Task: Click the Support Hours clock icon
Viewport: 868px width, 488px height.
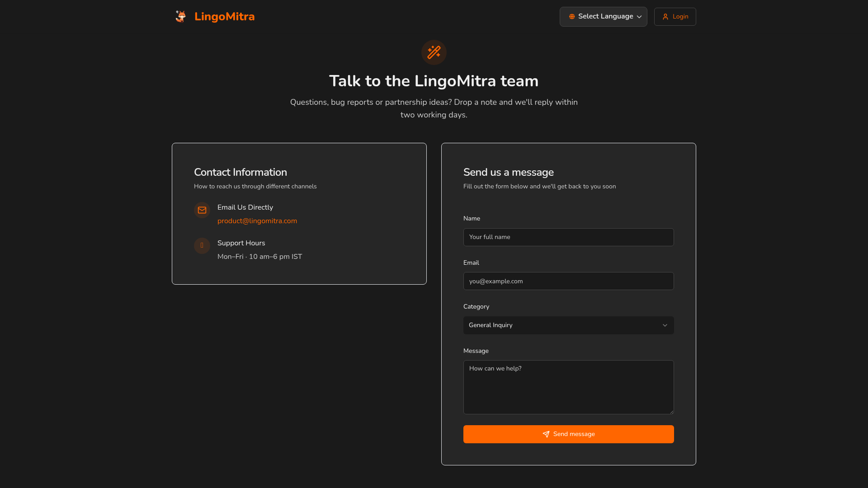Action: [202, 245]
